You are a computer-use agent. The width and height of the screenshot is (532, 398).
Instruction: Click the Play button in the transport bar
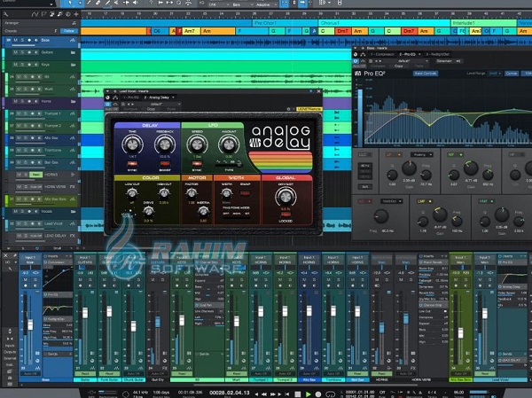[309, 393]
